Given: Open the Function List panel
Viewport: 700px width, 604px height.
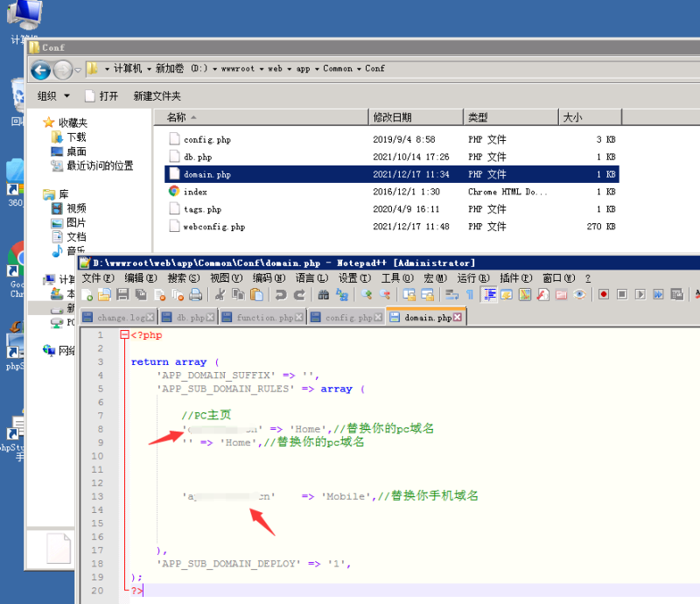Looking at the screenshot, I should (x=543, y=295).
